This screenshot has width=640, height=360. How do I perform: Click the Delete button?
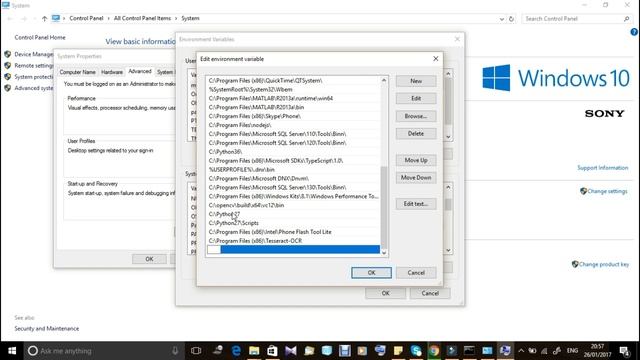pos(416,133)
